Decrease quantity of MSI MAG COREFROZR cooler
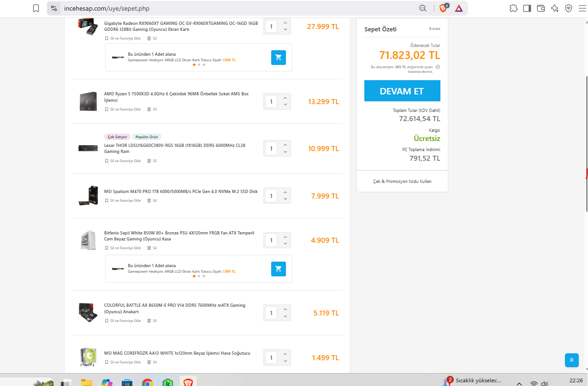 285,361
